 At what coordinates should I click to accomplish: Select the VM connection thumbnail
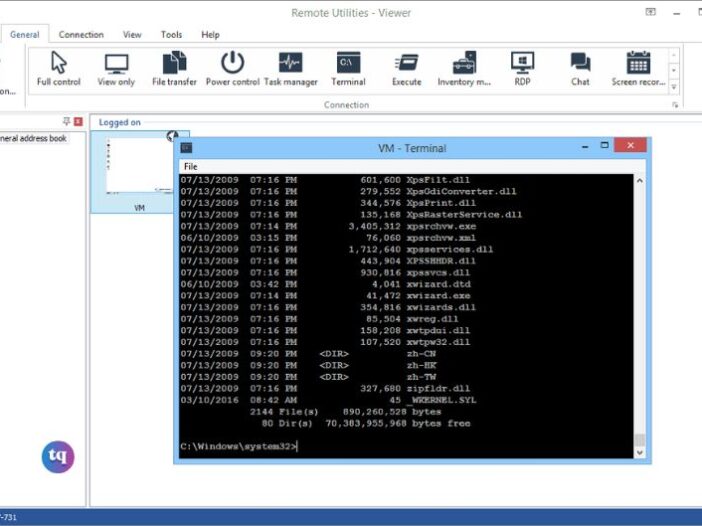pos(139,172)
